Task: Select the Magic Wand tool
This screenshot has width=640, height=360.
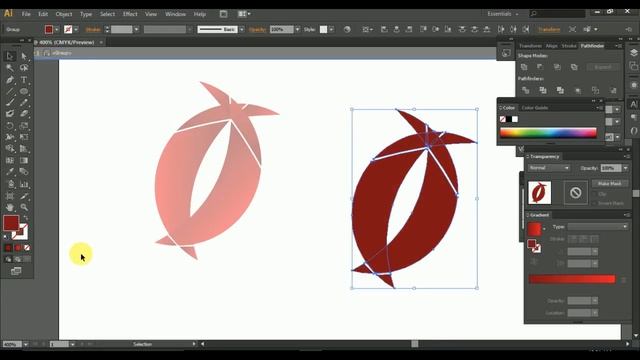Action: tap(10, 68)
